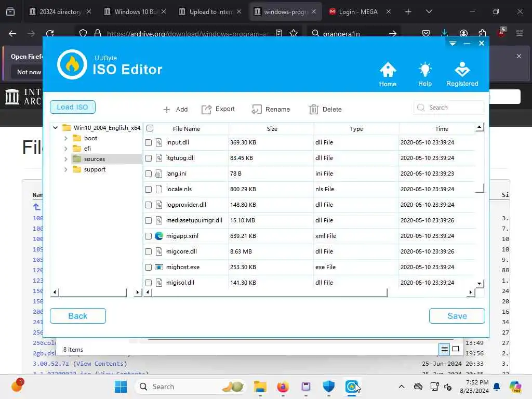Check the box for input.dll
Image resolution: width=532 pixels, height=399 pixels.
tap(148, 142)
